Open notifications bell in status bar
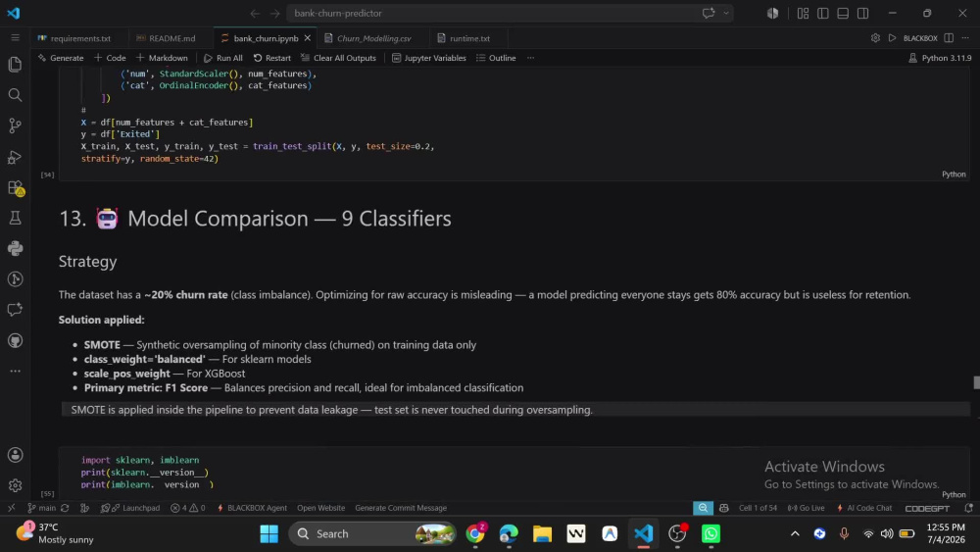The image size is (980, 552). tap(968, 508)
